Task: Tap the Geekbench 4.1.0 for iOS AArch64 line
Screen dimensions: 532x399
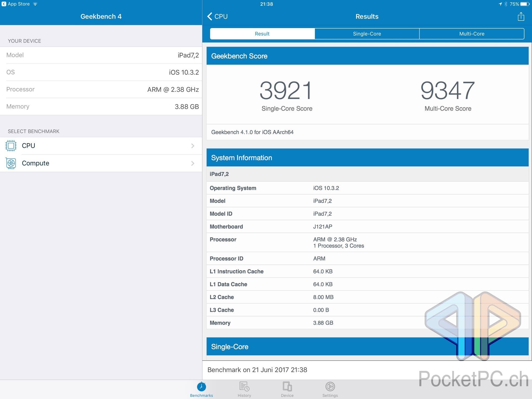Action: (252, 132)
